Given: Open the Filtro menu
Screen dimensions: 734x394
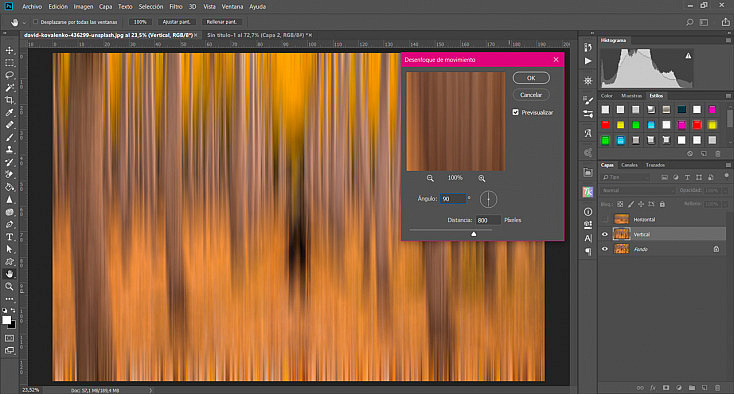Looking at the screenshot, I should (176, 7).
